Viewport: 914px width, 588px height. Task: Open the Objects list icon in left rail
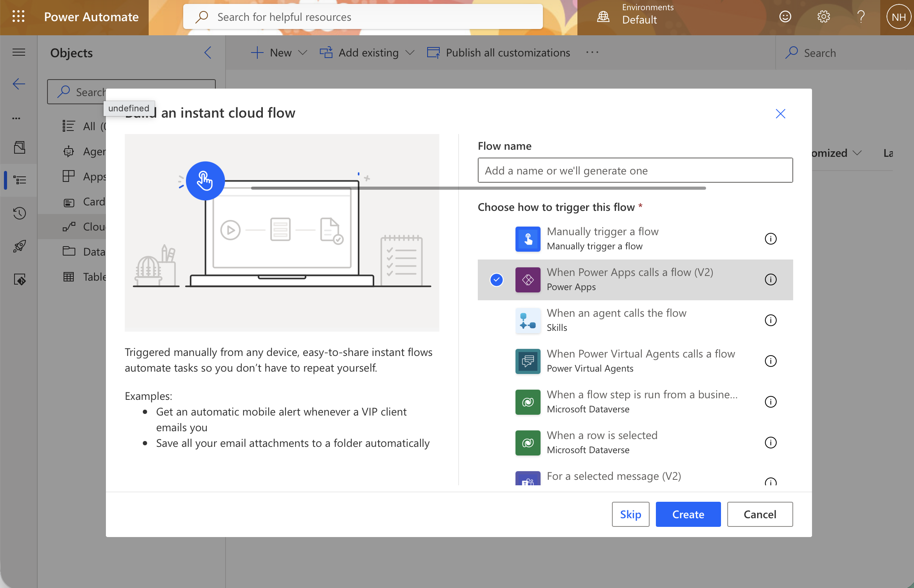pyautogui.click(x=20, y=180)
